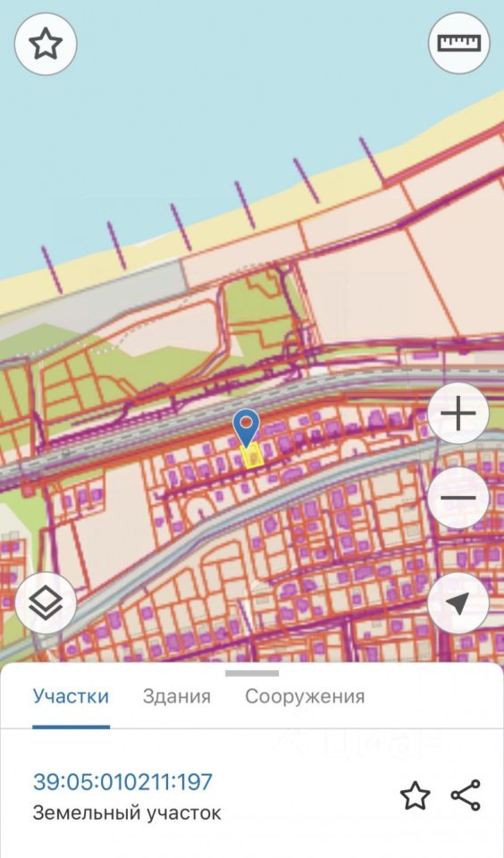Image resolution: width=504 pixels, height=858 pixels.
Task: Select the Участки tab
Action: 71,696
